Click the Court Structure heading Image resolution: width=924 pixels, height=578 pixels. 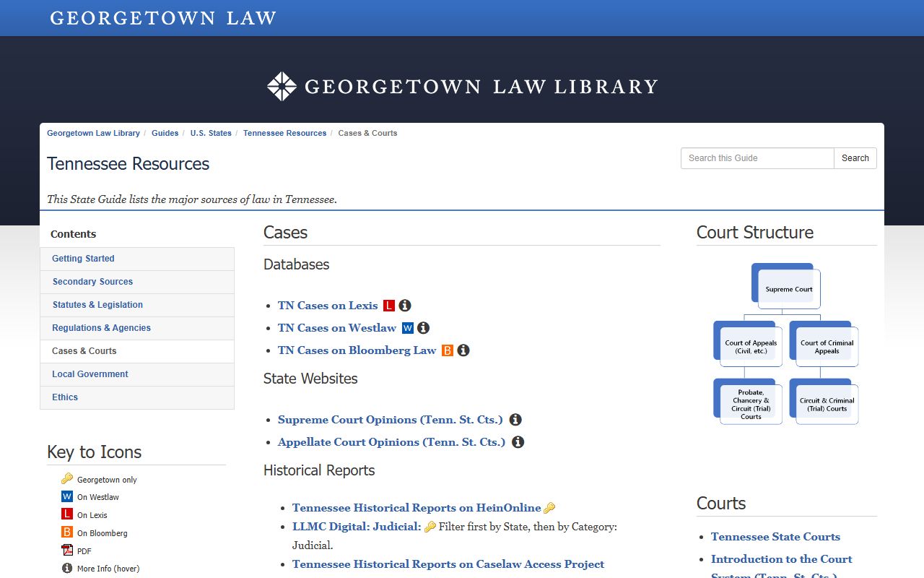754,233
